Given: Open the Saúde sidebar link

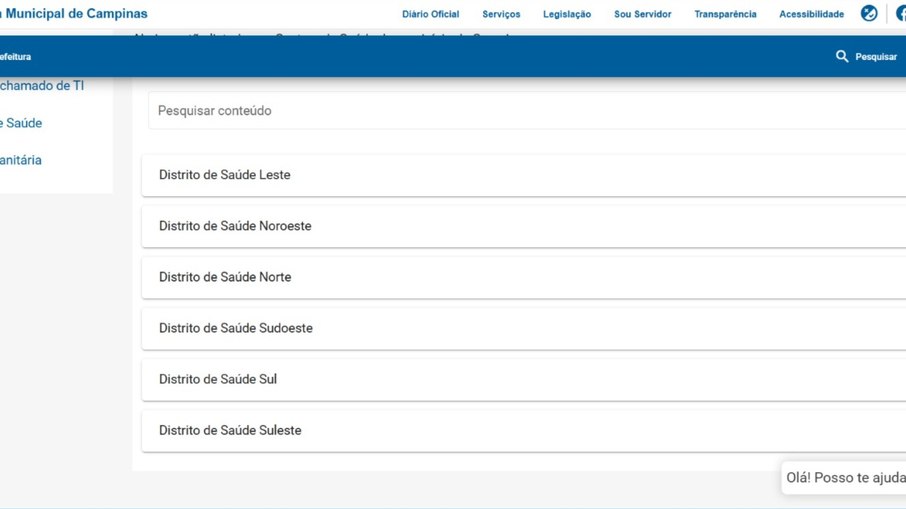Looking at the screenshot, I should pyautogui.click(x=21, y=123).
